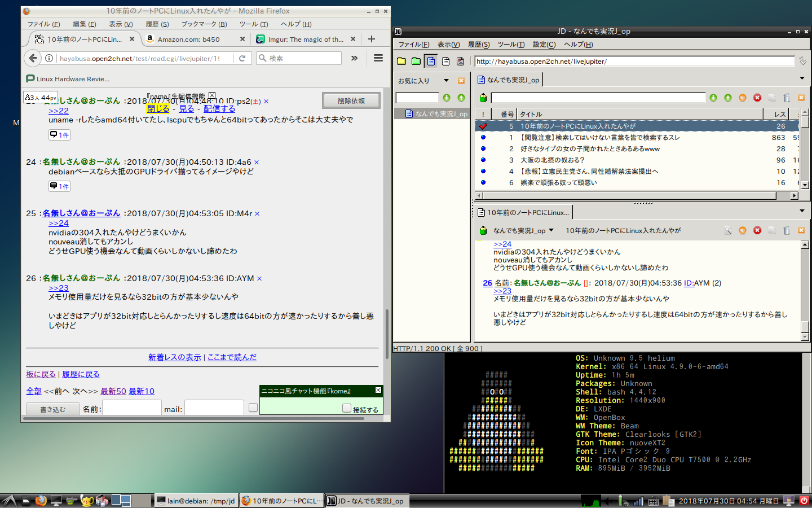Click the Firefox 検索 search box
This screenshot has width=812, height=508.
299,58
